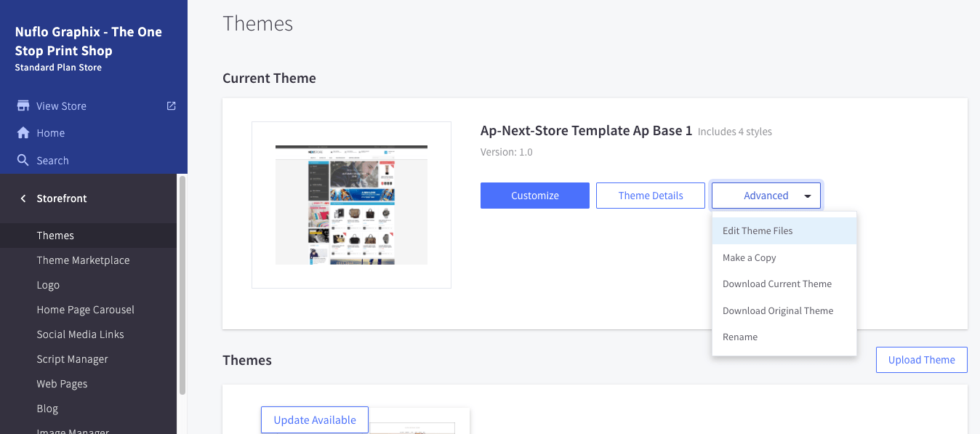Viewport: 980px width, 434px height.
Task: Click the sidebar scrollbar
Action: [182, 285]
